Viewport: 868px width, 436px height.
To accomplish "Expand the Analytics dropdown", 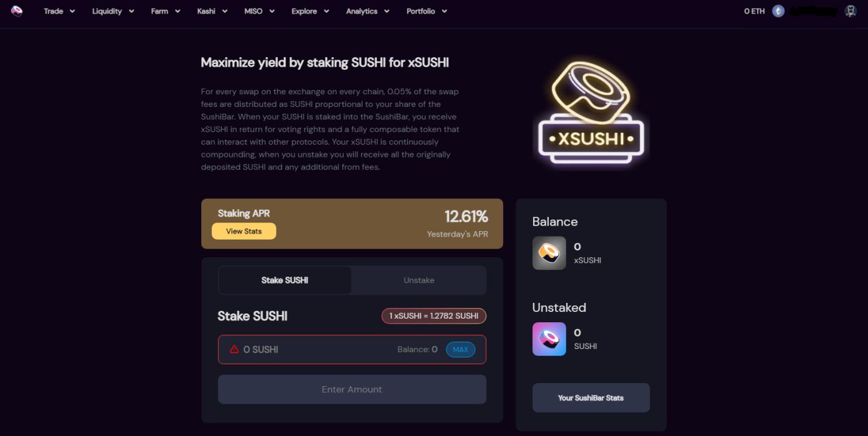I will 367,11.
